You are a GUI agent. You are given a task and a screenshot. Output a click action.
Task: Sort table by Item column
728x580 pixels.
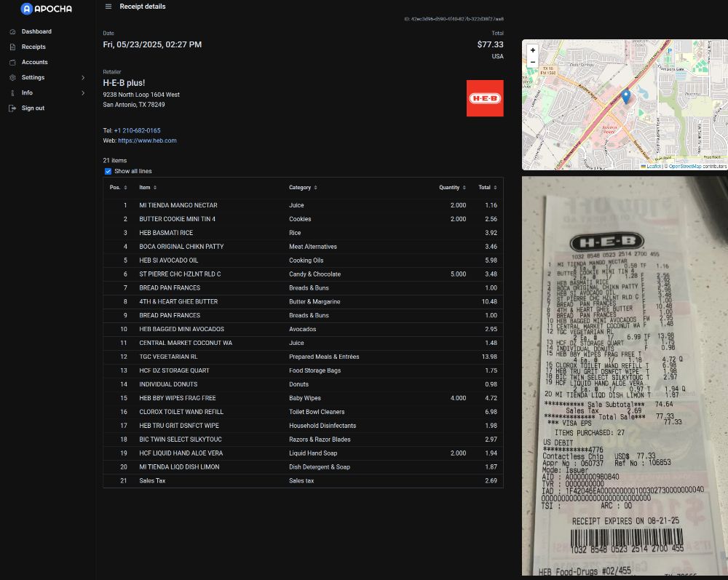point(148,188)
